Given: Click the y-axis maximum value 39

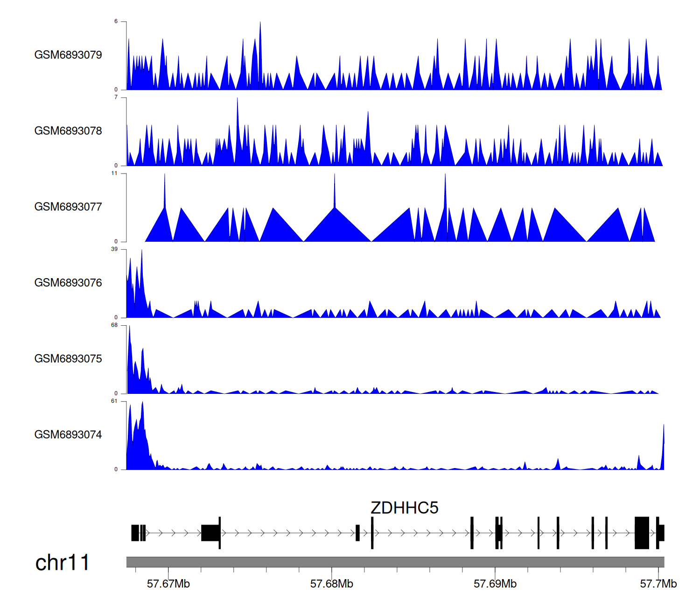Looking at the screenshot, I should coord(114,249).
